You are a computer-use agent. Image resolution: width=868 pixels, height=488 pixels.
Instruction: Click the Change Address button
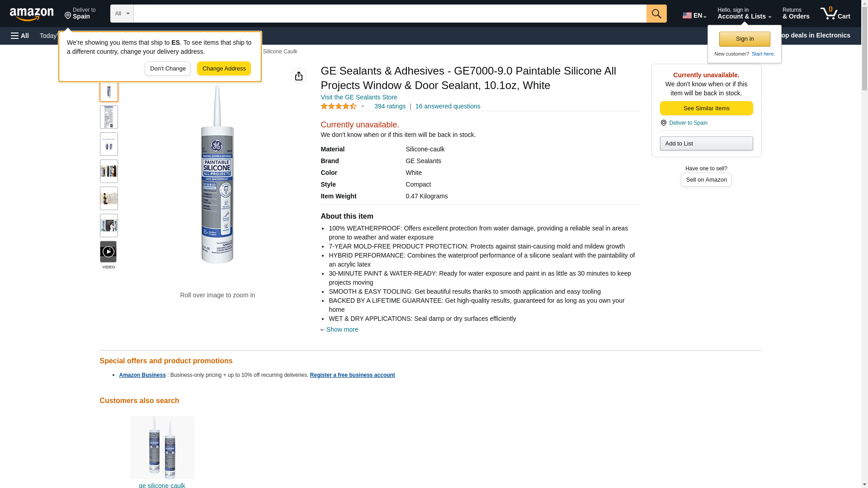click(x=224, y=69)
